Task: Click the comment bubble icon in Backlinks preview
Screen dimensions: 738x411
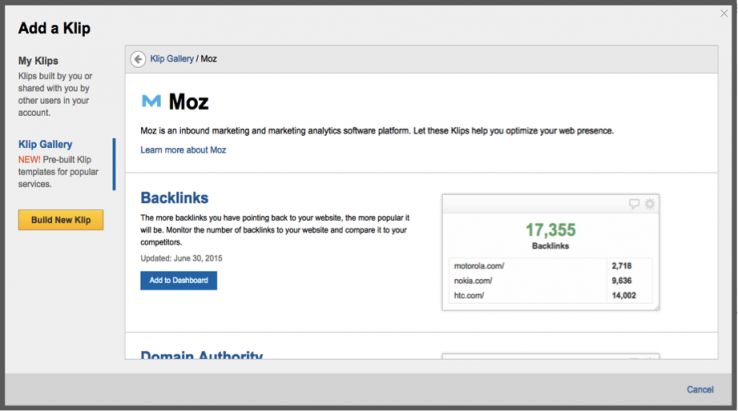Action: coord(634,204)
